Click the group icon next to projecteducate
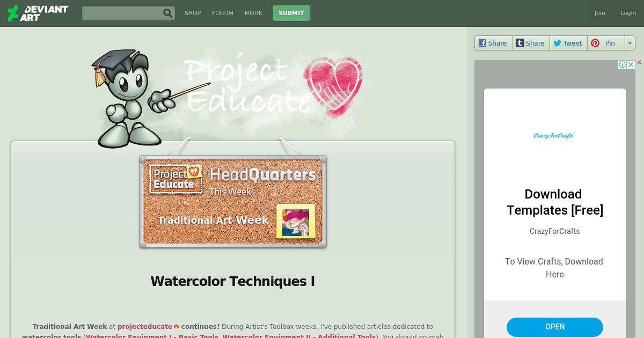The width and height of the screenshot is (644, 338). tap(176, 326)
